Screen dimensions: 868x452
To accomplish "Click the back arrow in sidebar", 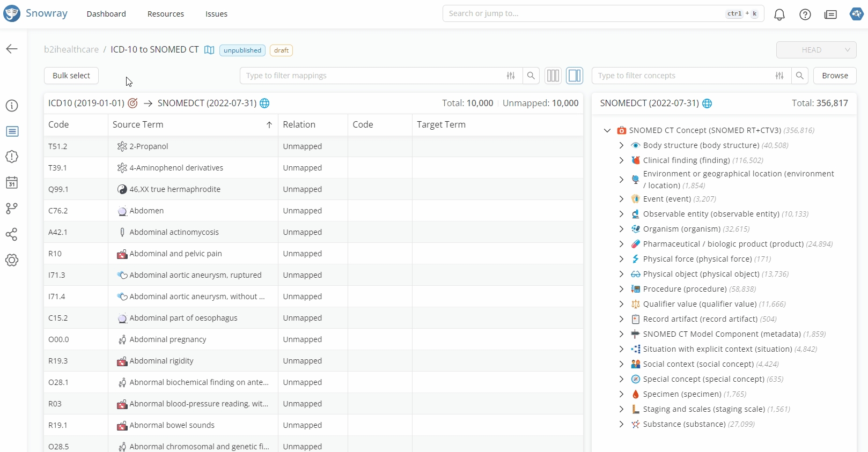I will pyautogui.click(x=12, y=49).
